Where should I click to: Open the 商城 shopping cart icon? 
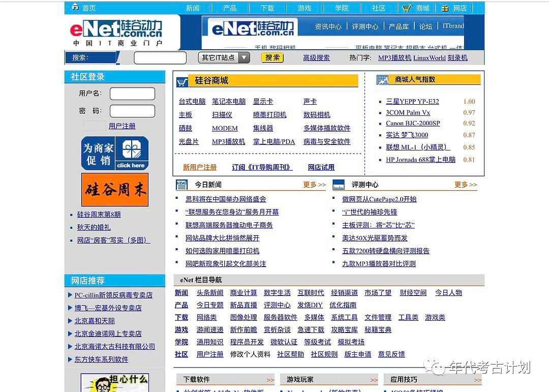coord(407,8)
